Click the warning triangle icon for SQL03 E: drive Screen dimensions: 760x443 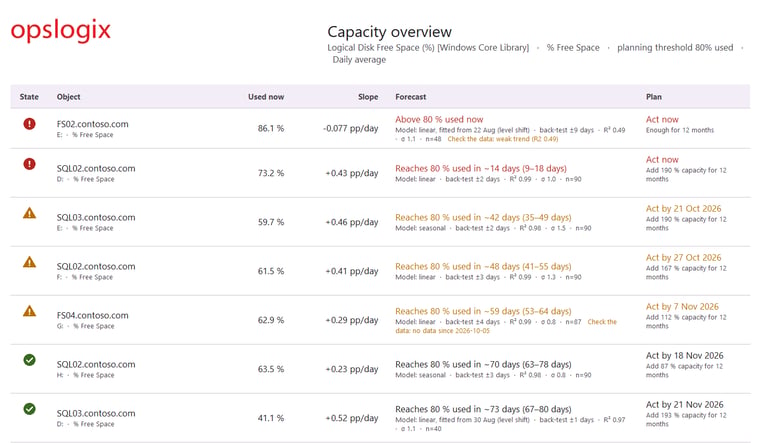[30, 213]
